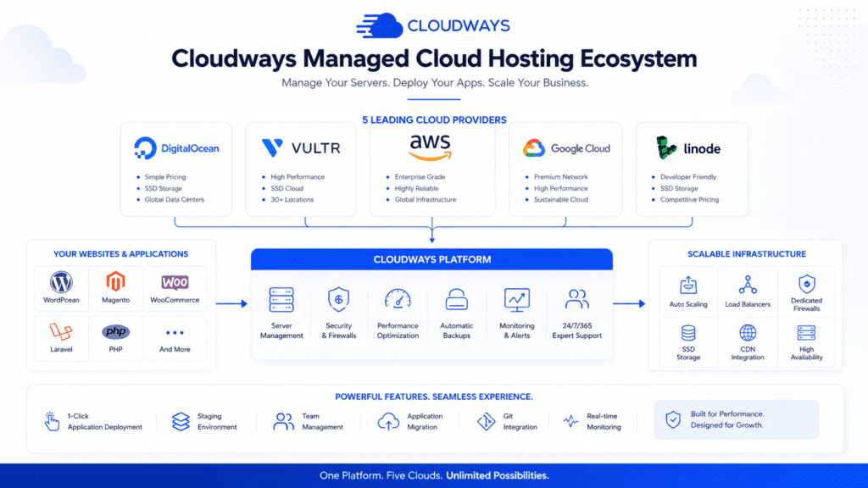Select the Laravel icon
The height and width of the screenshot is (488, 868).
tap(61, 331)
